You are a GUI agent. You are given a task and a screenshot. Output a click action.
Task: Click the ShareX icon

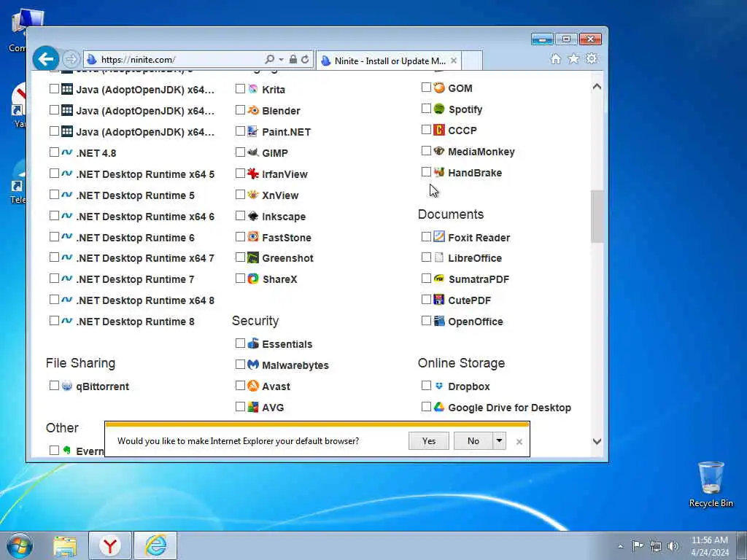pyautogui.click(x=253, y=279)
